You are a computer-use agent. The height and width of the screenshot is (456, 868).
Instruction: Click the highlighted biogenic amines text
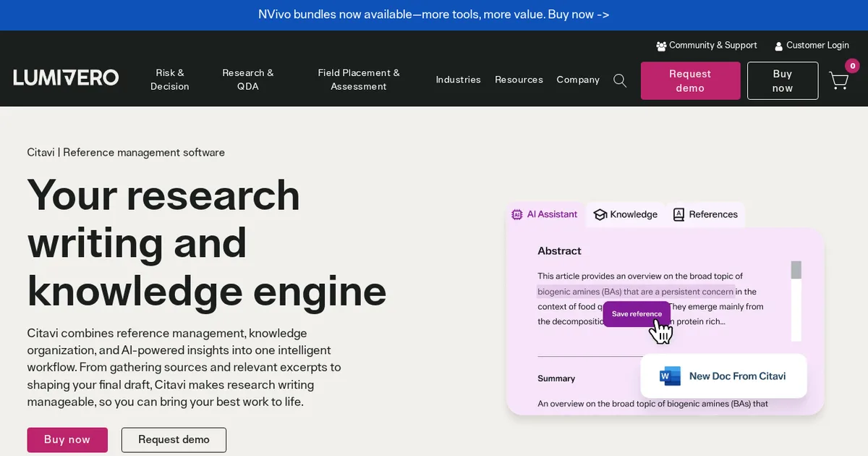(x=636, y=292)
